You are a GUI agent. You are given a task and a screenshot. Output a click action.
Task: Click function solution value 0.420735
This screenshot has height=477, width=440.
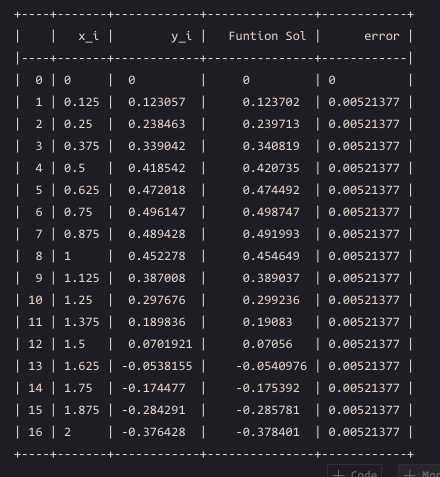271,168
